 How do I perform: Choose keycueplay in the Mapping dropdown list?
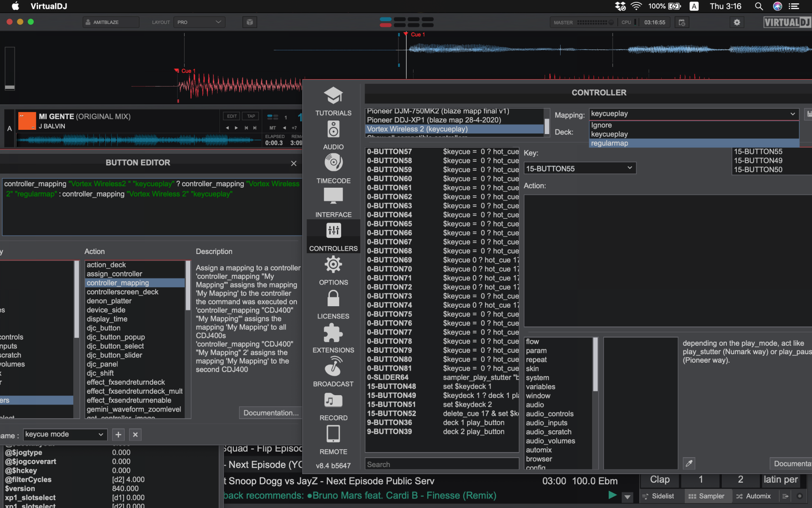[x=694, y=134]
